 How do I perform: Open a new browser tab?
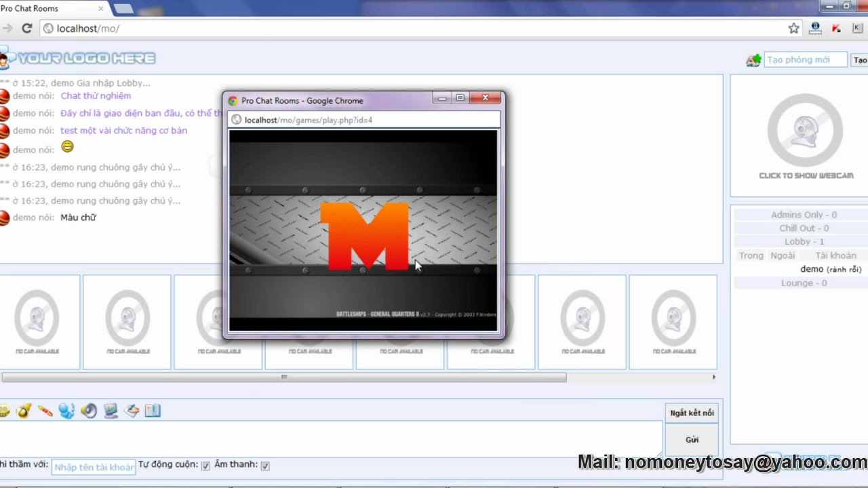(123, 8)
